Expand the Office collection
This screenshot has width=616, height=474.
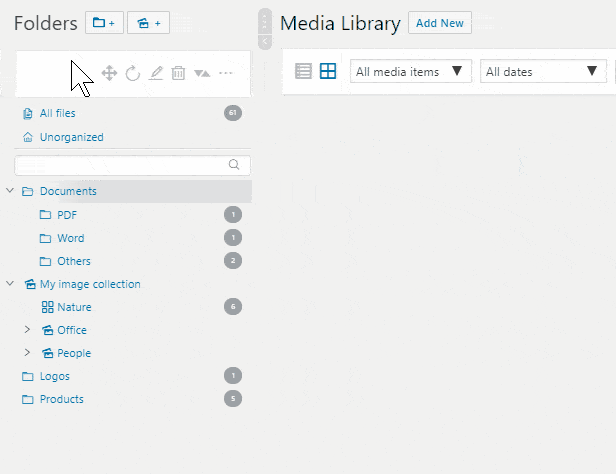[28, 330]
